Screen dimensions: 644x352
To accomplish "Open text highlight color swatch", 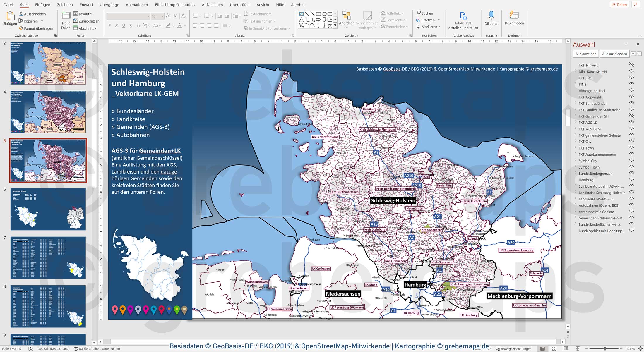I will [168, 26].
